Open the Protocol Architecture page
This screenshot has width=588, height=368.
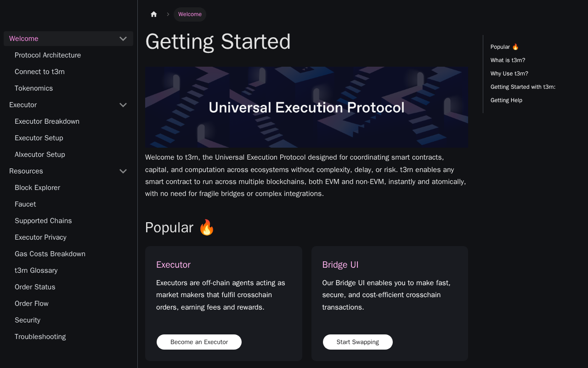(x=48, y=55)
